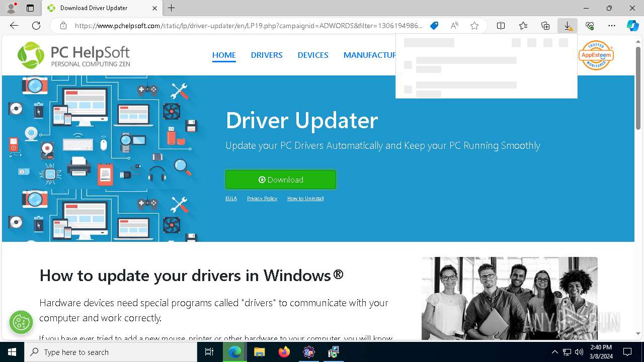
Task: Show hidden tray icons chevron
Action: pyautogui.click(x=554, y=352)
